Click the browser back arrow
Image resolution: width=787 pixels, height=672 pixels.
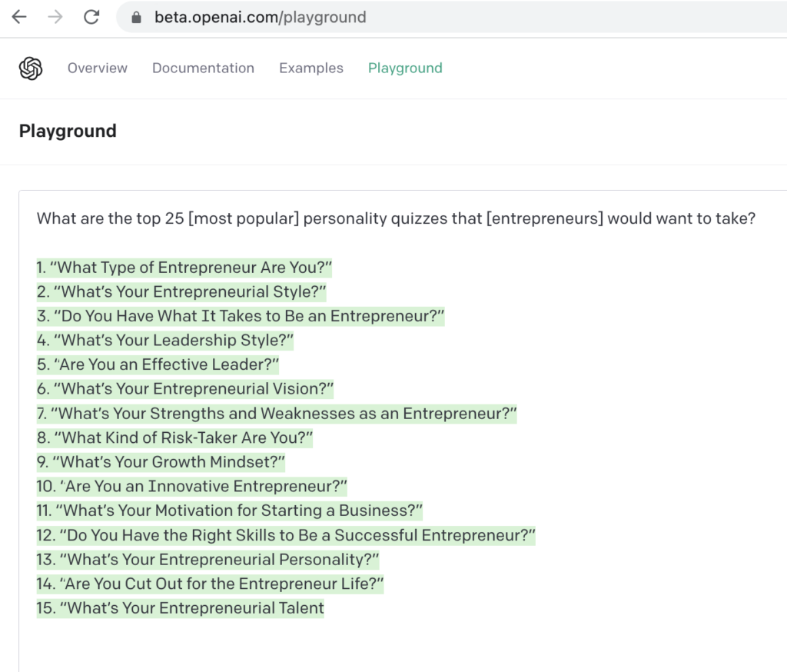pyautogui.click(x=19, y=17)
